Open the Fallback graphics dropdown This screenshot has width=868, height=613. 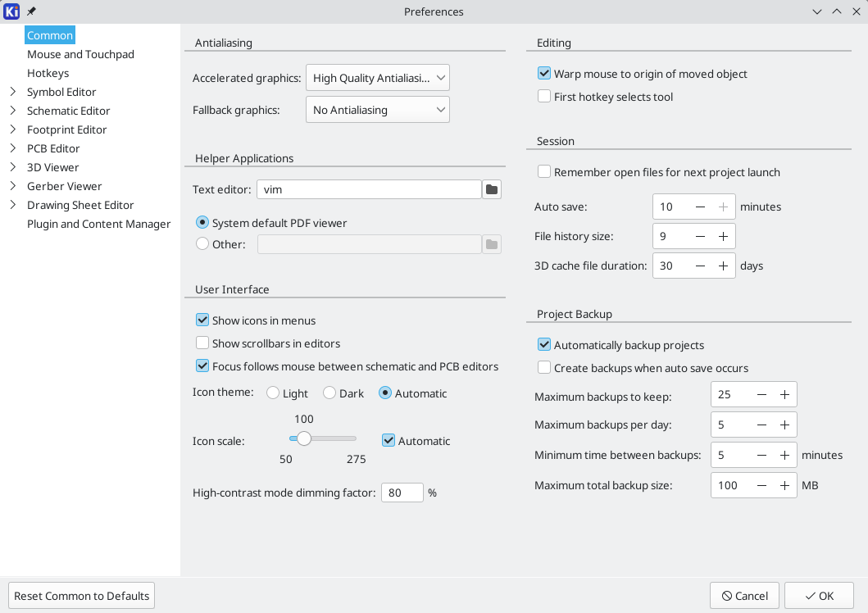377,110
